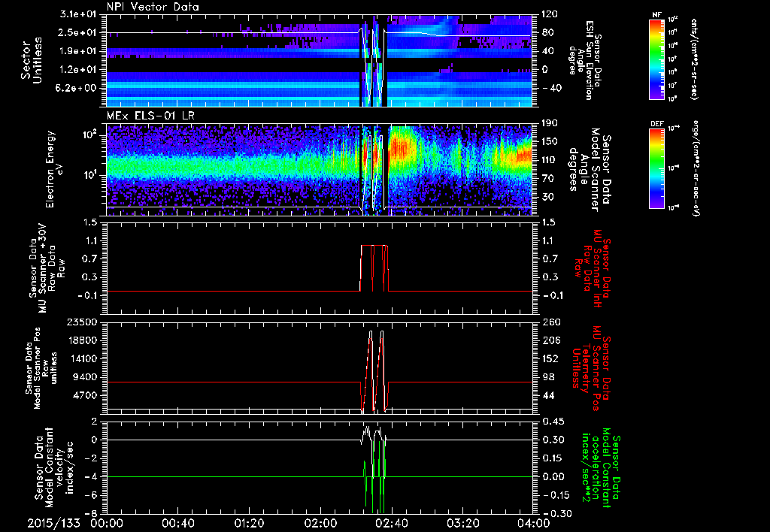
Task: Click the 'ergs/(cm**2-sr-sec-eV)' units label
Action: pos(696,168)
